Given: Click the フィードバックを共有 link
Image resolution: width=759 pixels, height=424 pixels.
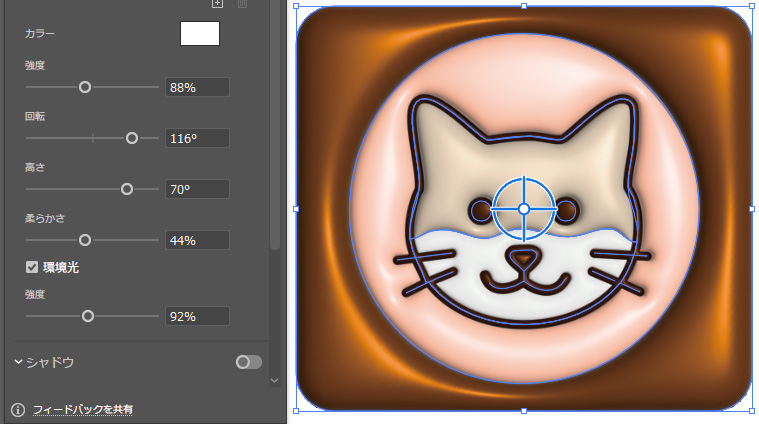Looking at the screenshot, I should (x=83, y=410).
